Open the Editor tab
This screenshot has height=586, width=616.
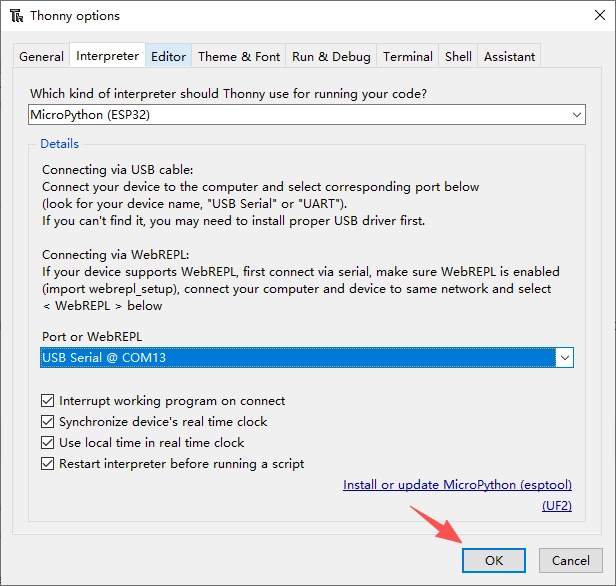[169, 57]
